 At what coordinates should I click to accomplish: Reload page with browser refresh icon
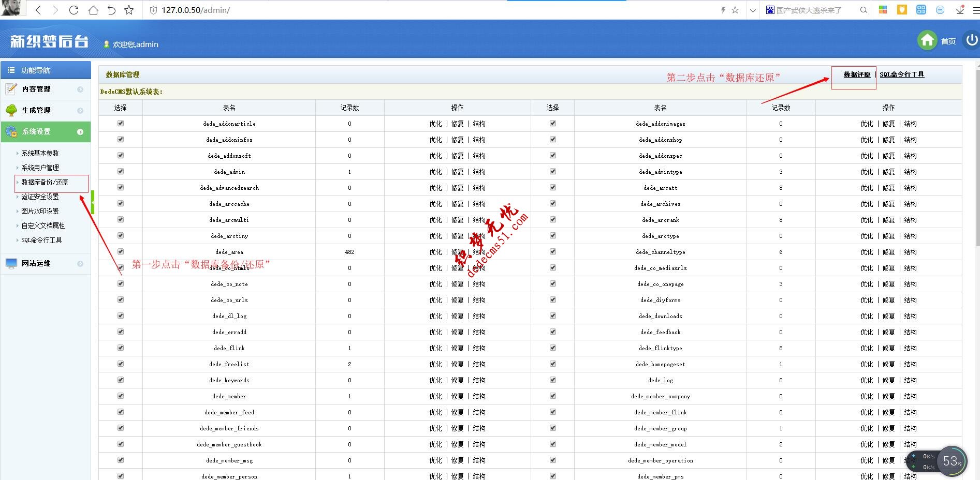pyautogui.click(x=74, y=10)
